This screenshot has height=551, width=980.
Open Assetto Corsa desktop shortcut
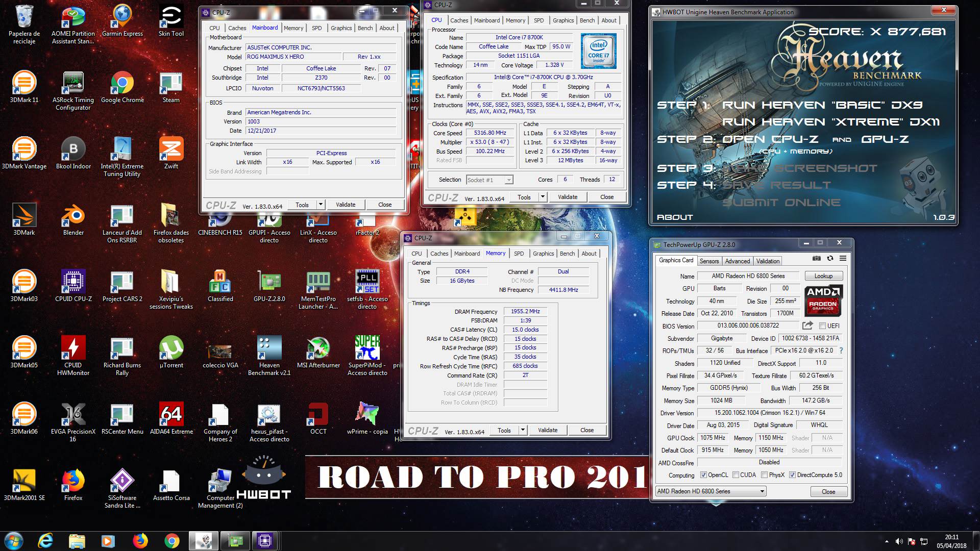click(171, 485)
